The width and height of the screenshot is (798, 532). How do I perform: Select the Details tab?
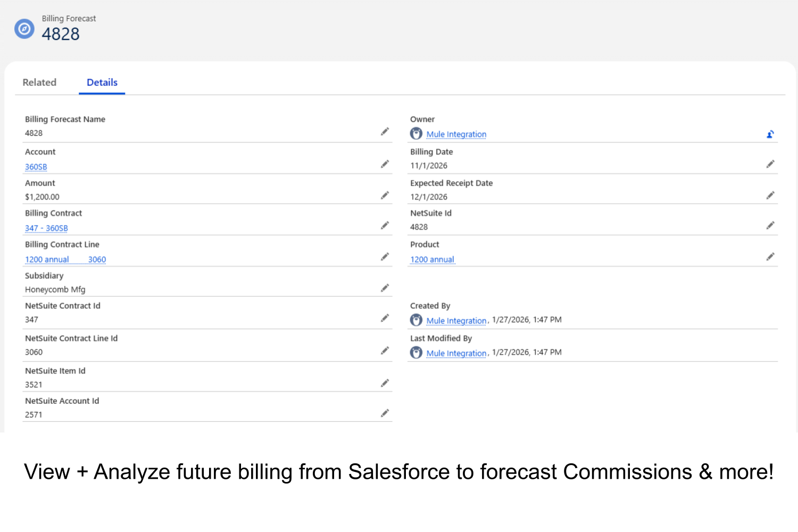(102, 82)
